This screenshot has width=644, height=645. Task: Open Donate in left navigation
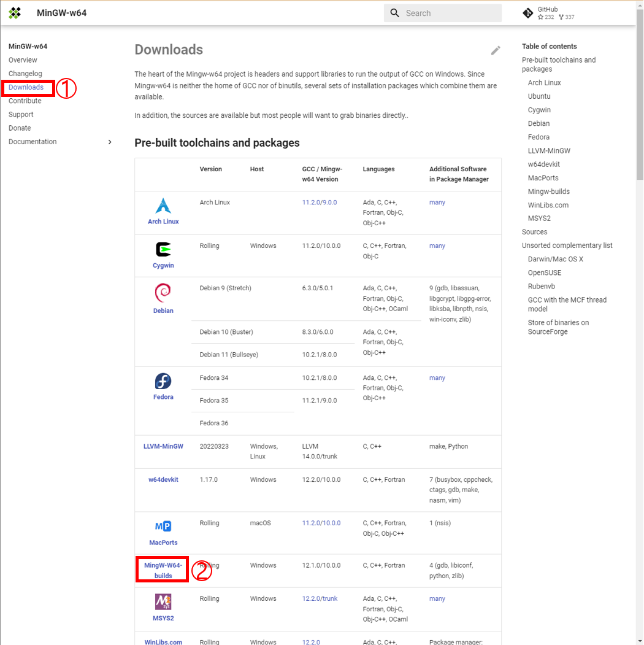[19, 128]
